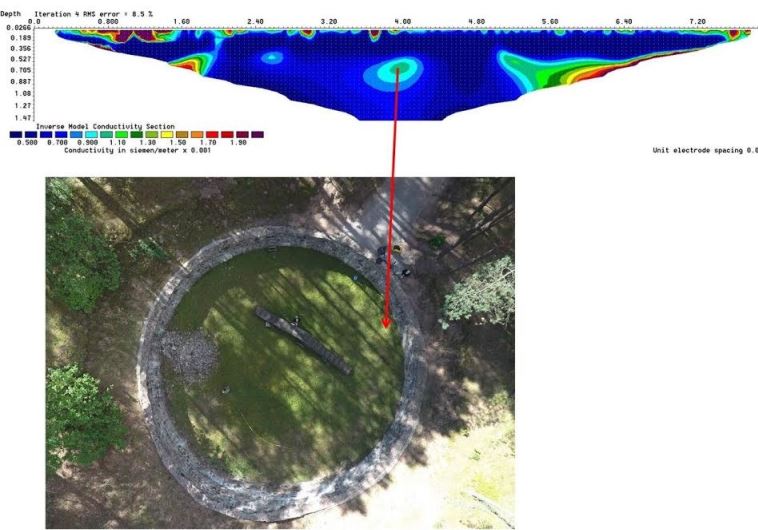Select the 4.00 horizontal axis tick label

click(402, 21)
